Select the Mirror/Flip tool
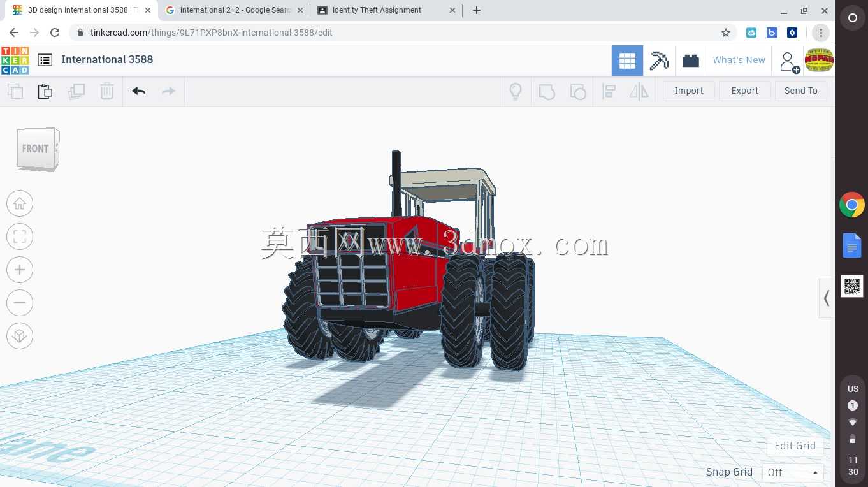The height and width of the screenshot is (487, 868). pos(639,91)
